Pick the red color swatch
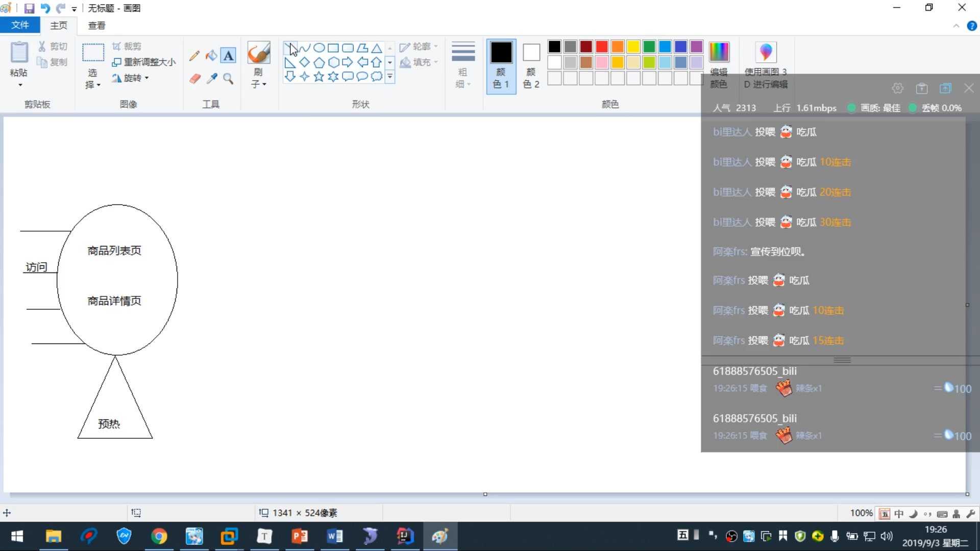The image size is (980, 551). [x=602, y=47]
